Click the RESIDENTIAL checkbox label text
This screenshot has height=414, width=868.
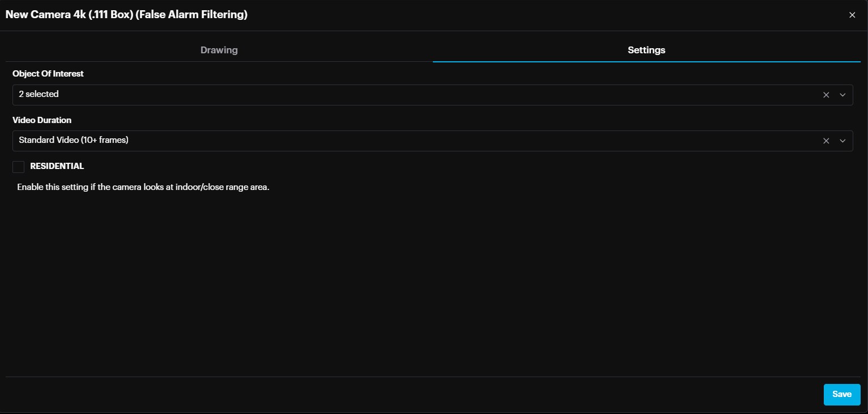[57, 166]
